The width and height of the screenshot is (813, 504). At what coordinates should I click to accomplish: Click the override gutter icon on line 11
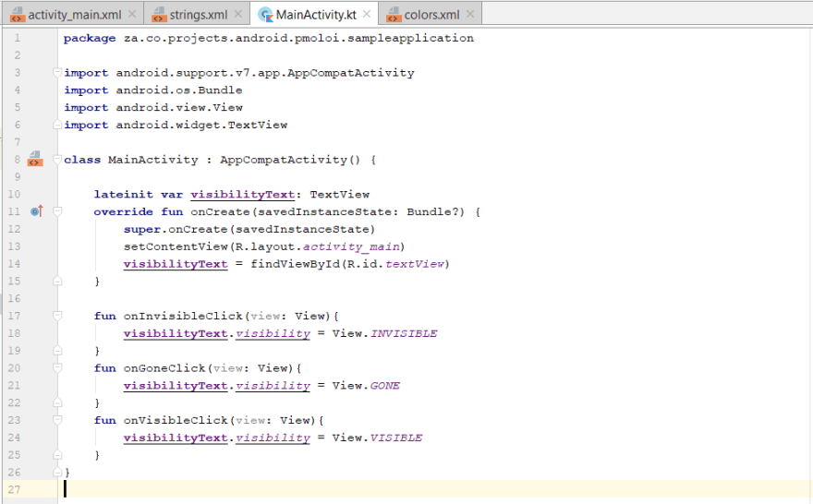pyautogui.click(x=37, y=211)
